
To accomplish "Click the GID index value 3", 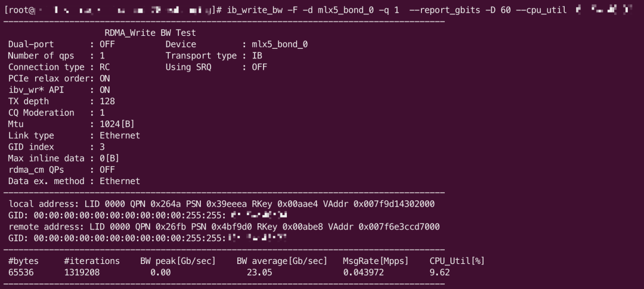I will tap(102, 147).
